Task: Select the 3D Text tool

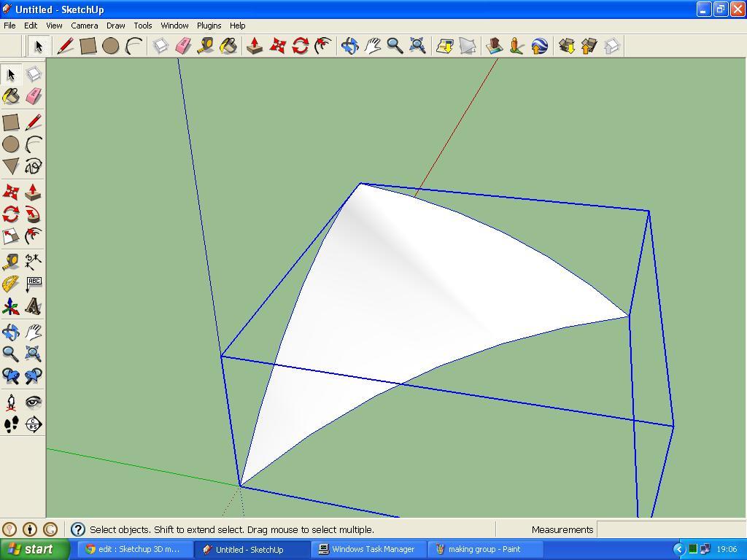Action: coord(34,306)
